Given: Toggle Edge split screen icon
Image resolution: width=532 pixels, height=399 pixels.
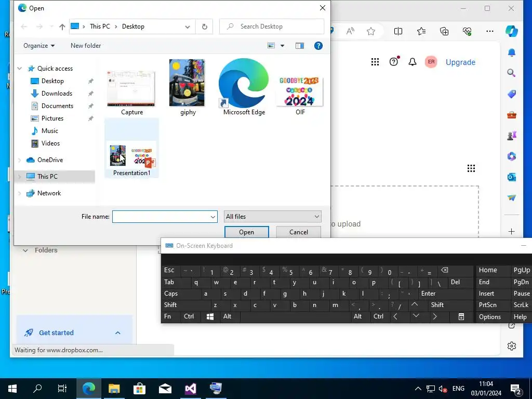Looking at the screenshot, I should (x=398, y=32).
